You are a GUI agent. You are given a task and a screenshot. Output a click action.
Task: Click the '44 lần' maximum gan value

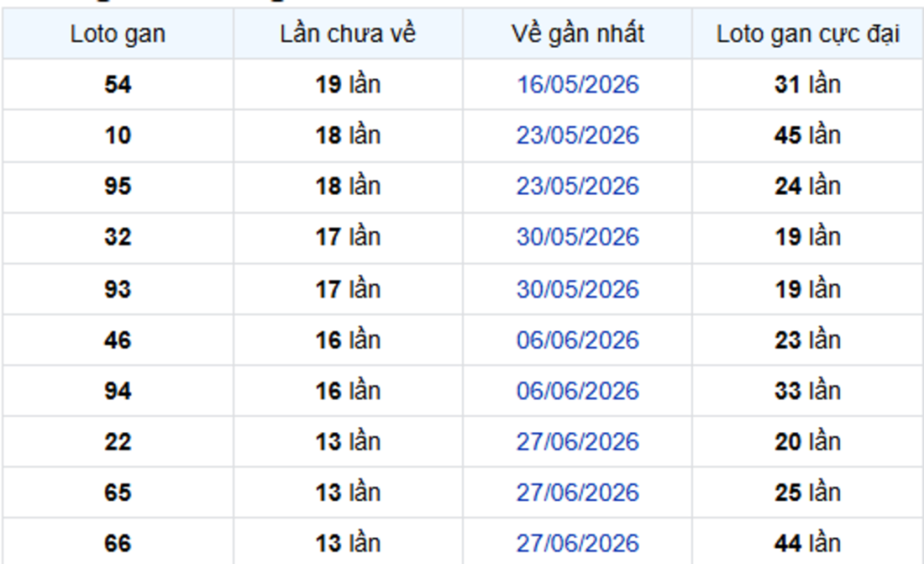[x=808, y=542]
